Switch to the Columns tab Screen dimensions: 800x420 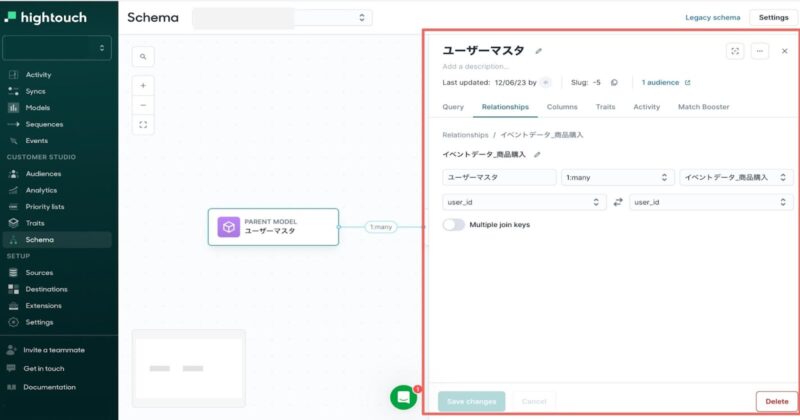pyautogui.click(x=562, y=107)
